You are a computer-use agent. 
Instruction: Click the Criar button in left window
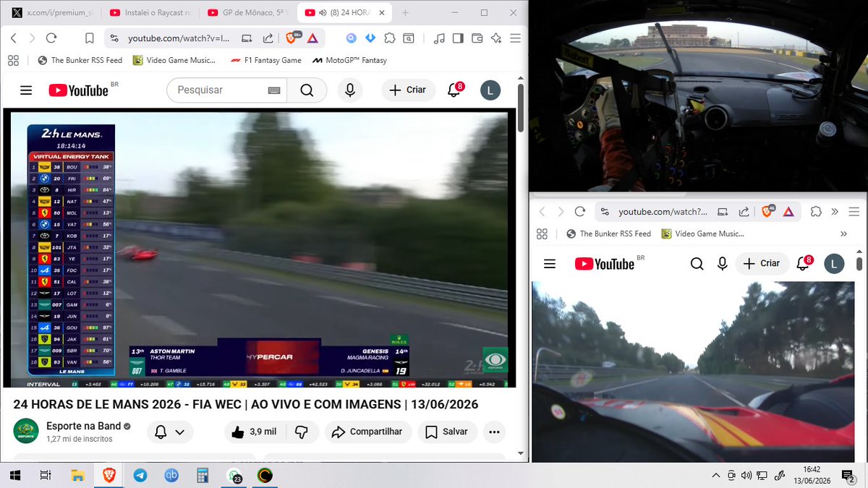click(x=407, y=90)
